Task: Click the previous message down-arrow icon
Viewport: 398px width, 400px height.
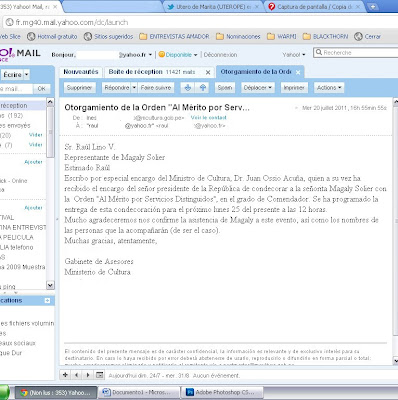Action: click(x=188, y=88)
